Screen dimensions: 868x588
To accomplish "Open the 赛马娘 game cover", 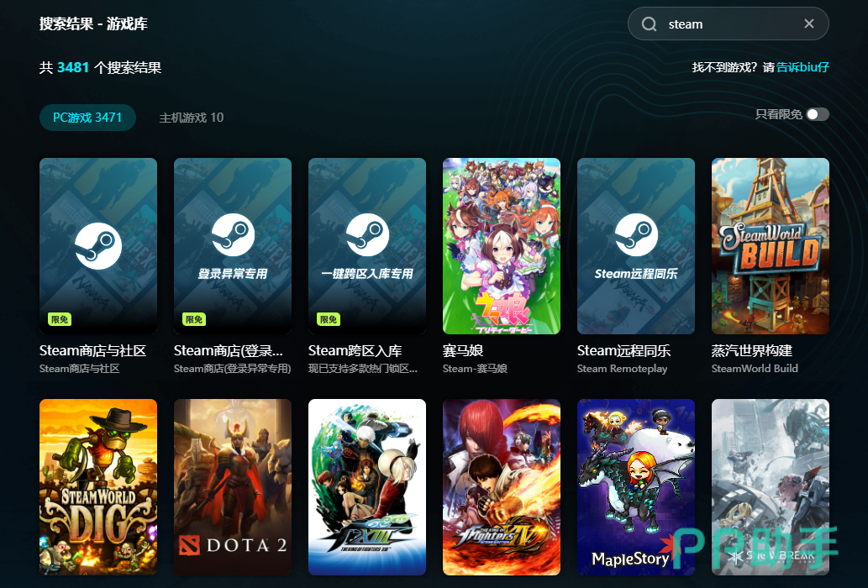I will pyautogui.click(x=502, y=246).
